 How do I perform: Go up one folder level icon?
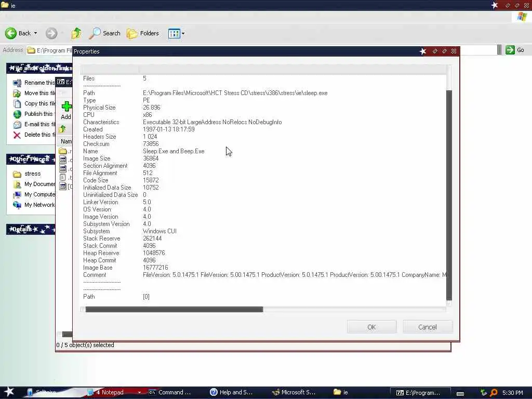click(x=77, y=33)
